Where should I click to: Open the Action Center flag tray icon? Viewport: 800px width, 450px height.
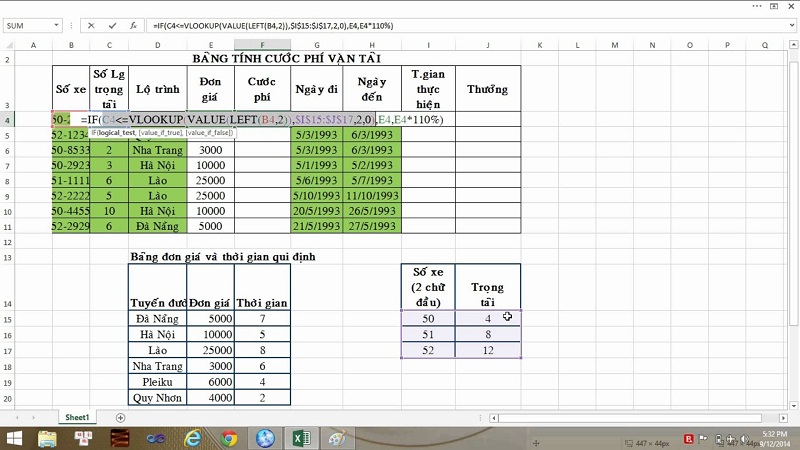tap(703, 439)
